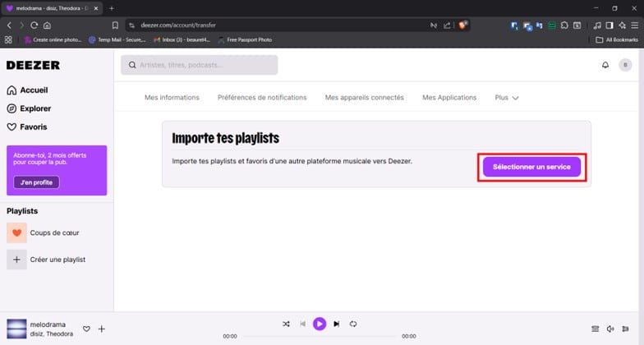Viewport: 644px width, 345px height.
Task: Toggle shuffle playback
Action: (286, 324)
